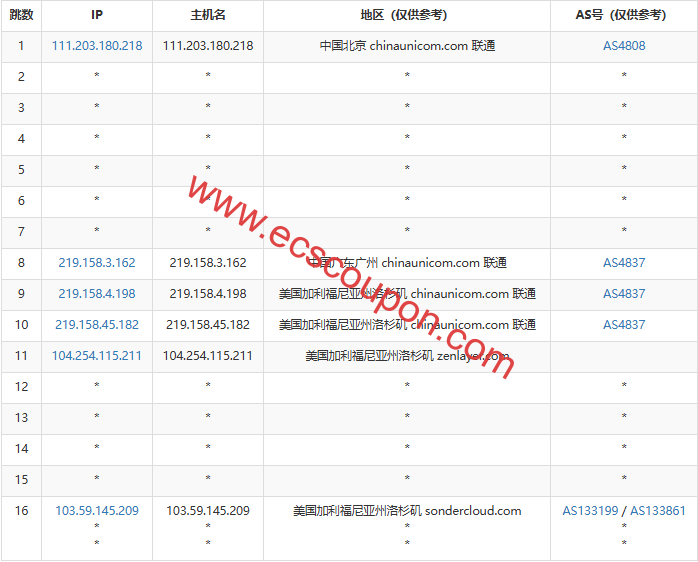Select the zenlayer.com location cell in hop 11
This screenshot has width=698, height=562.
[407, 356]
